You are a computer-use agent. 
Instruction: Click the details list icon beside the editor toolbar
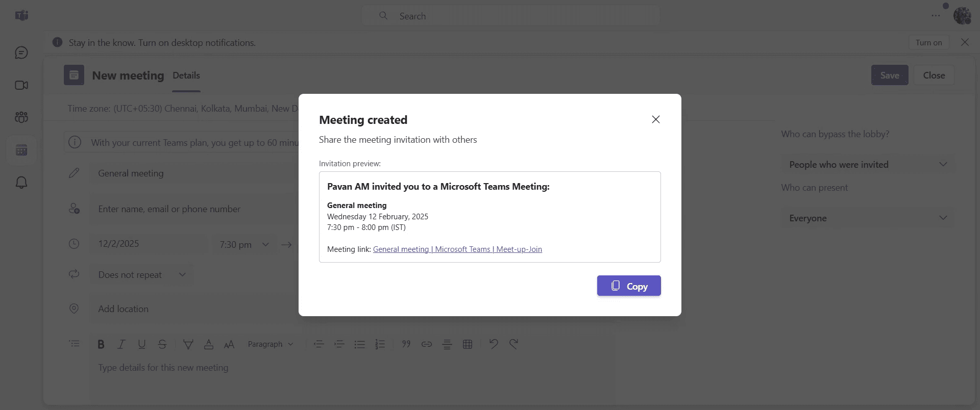click(74, 344)
